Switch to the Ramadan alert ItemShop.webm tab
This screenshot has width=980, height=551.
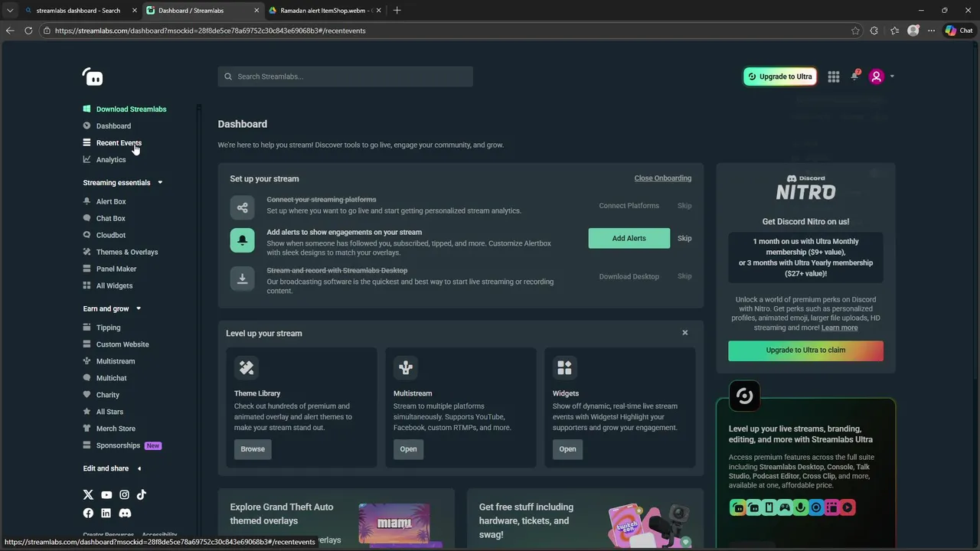coord(326,11)
